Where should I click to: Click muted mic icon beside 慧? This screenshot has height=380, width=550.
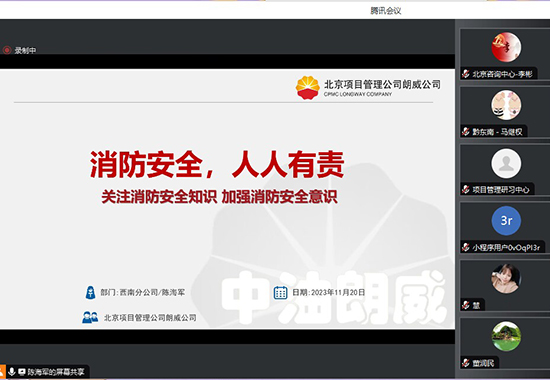[x=466, y=305]
